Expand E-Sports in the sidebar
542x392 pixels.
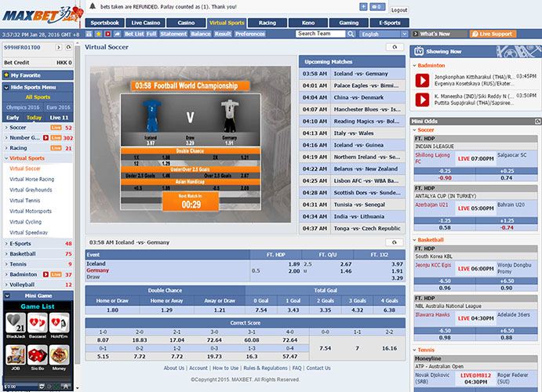click(x=6, y=244)
